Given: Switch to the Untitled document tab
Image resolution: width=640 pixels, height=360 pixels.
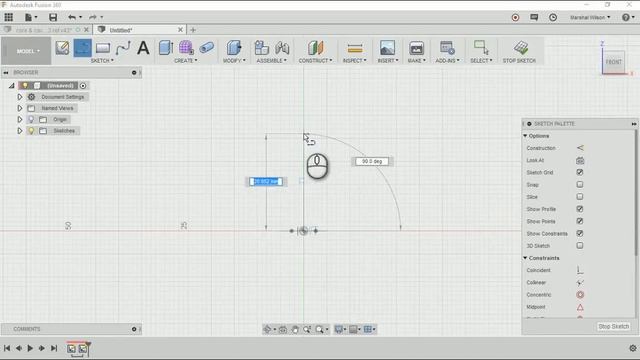Looking at the screenshot, I should (x=139, y=30).
